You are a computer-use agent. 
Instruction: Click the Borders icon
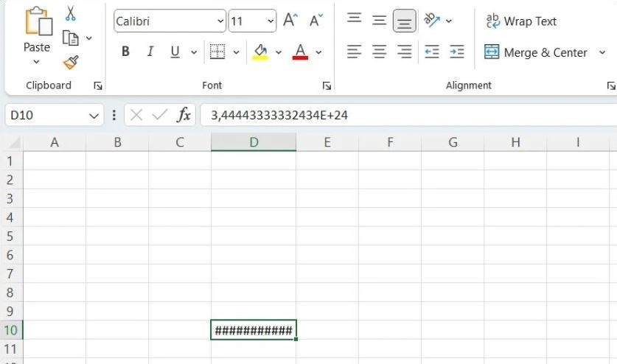[x=217, y=52]
